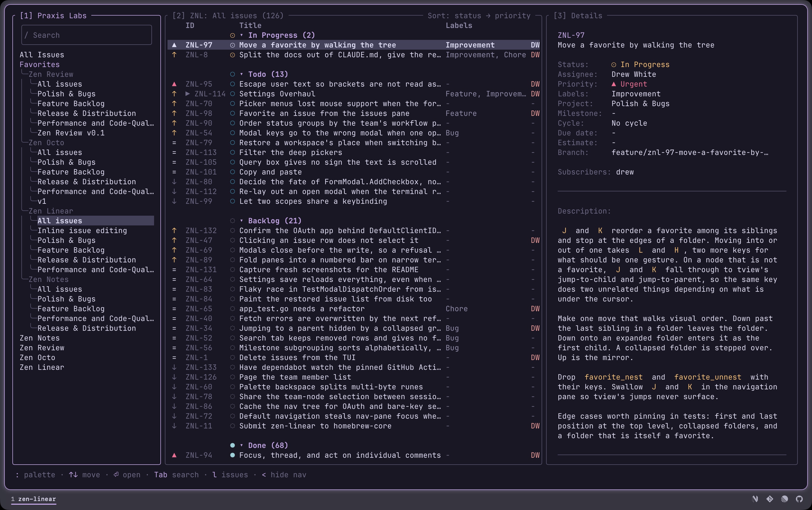Click the high priority arrow for ZNL-8
This screenshot has width=812, height=510.
coord(174,55)
